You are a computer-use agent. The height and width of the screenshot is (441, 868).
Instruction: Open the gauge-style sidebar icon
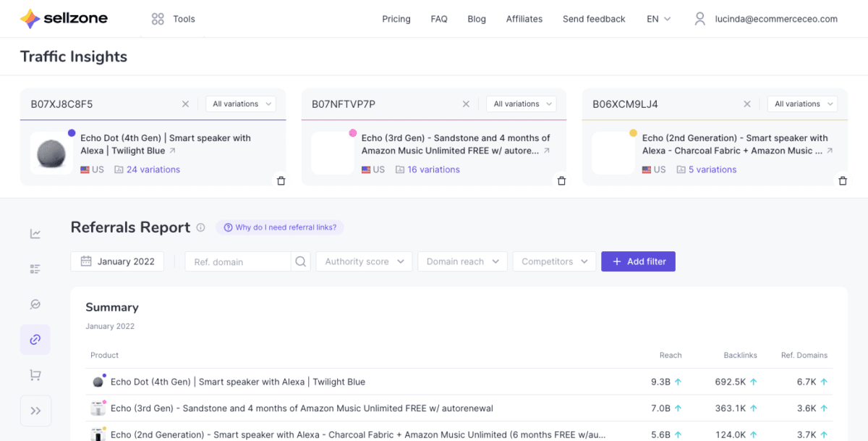(35, 304)
